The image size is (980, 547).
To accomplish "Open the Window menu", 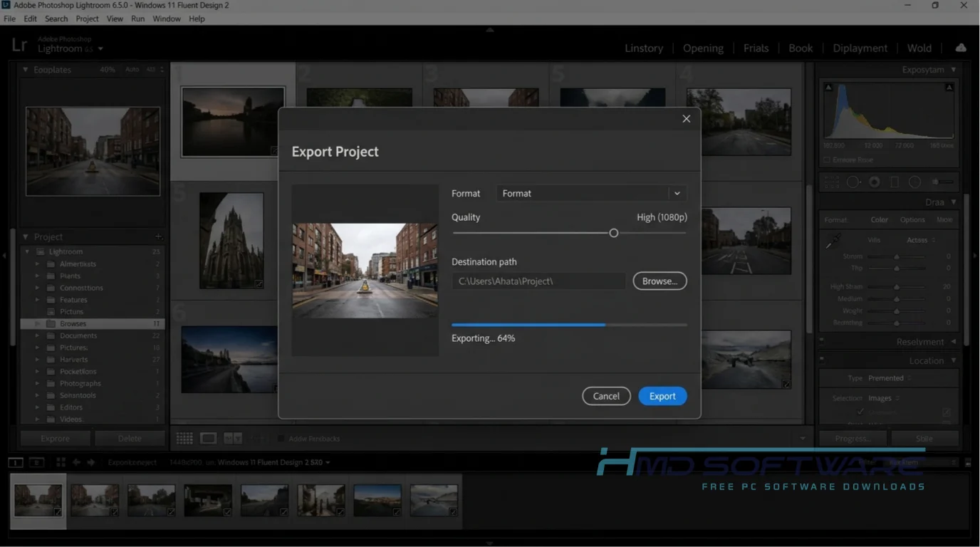I will point(167,19).
